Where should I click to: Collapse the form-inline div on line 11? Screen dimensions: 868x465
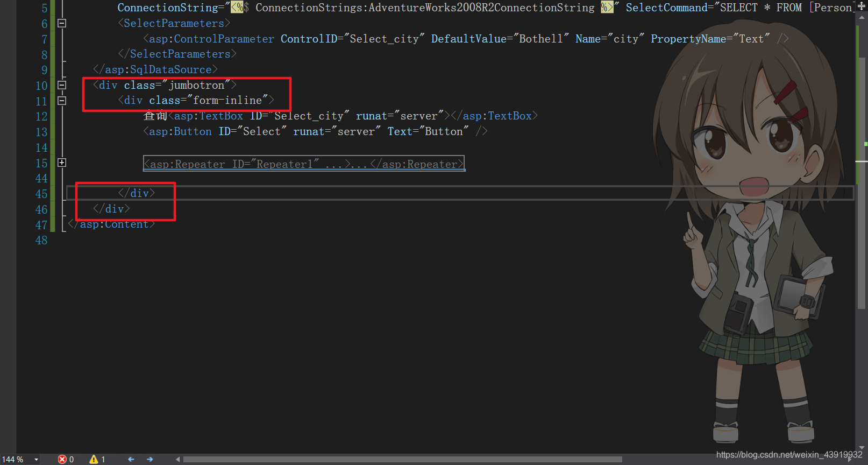[x=62, y=101]
